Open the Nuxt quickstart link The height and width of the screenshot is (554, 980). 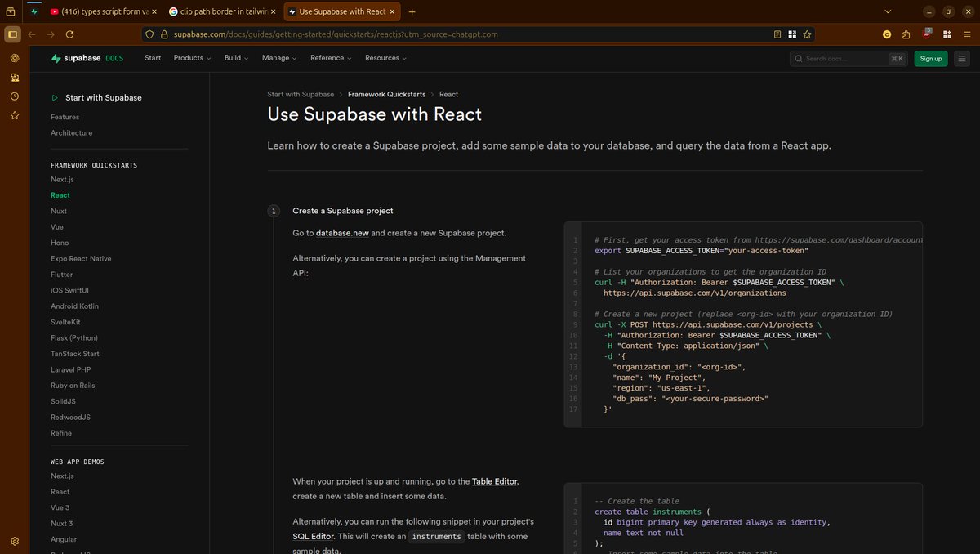click(59, 211)
